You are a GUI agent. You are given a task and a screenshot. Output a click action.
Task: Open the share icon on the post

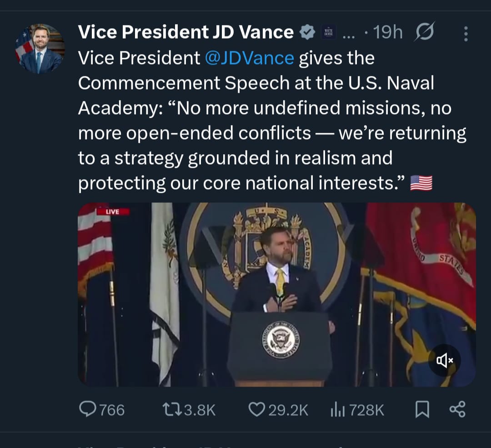tap(460, 409)
